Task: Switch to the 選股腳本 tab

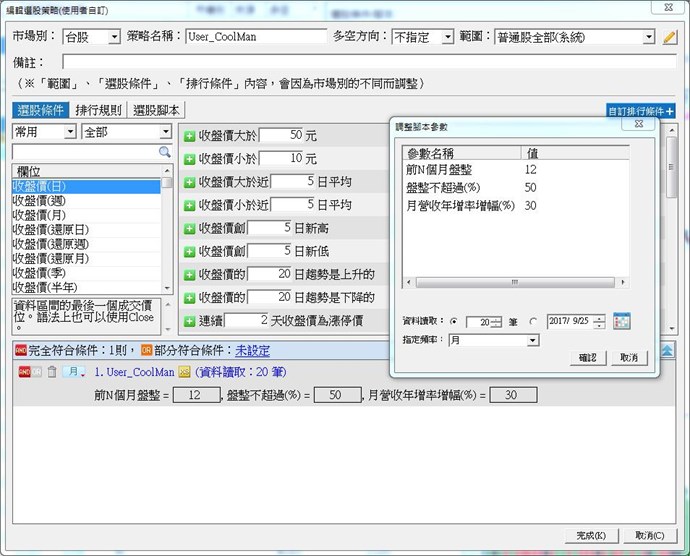Action: [157, 110]
